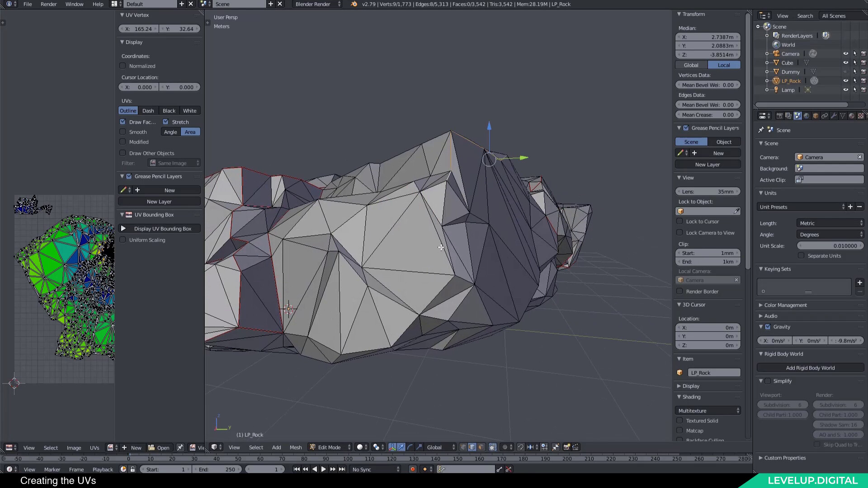Click the timeline record button
This screenshot has width=868, height=488.
click(x=412, y=469)
